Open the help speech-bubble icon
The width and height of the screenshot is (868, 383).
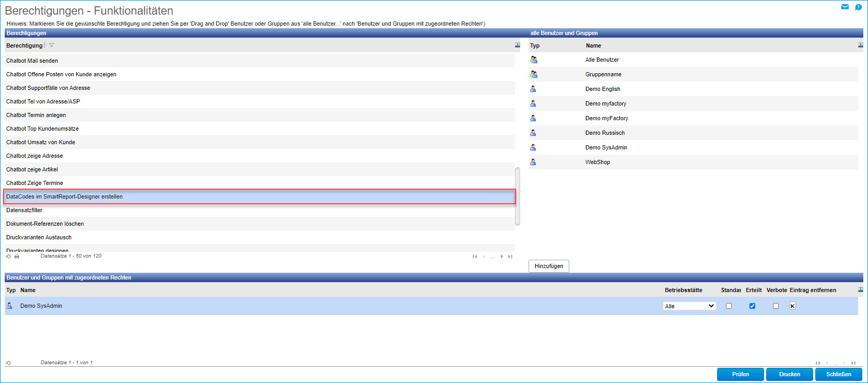point(858,7)
